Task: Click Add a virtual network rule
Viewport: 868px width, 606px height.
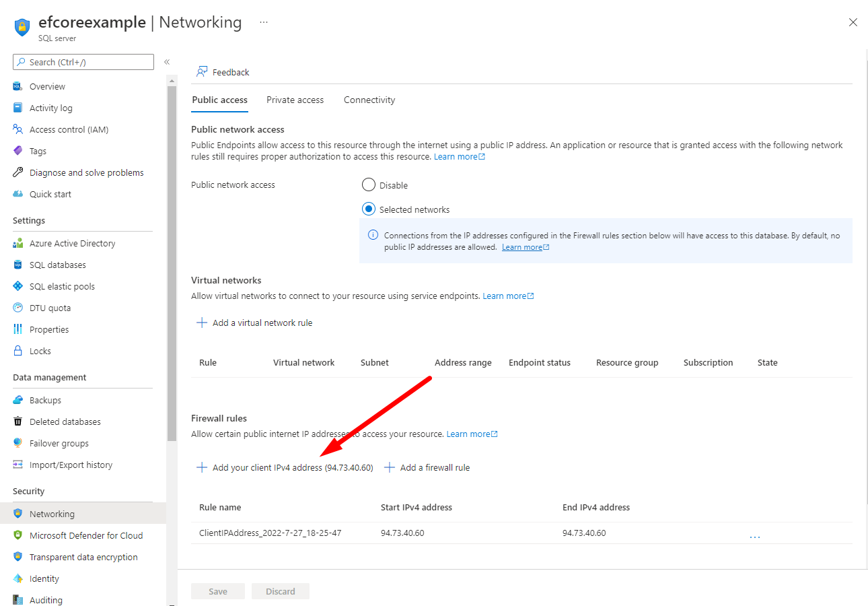Action: [254, 323]
